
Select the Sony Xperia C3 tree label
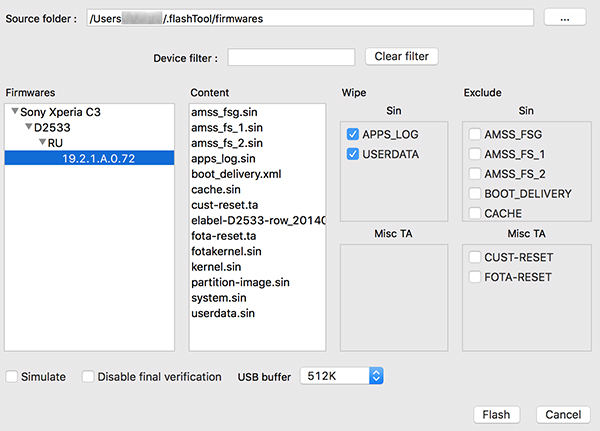[x=60, y=112]
